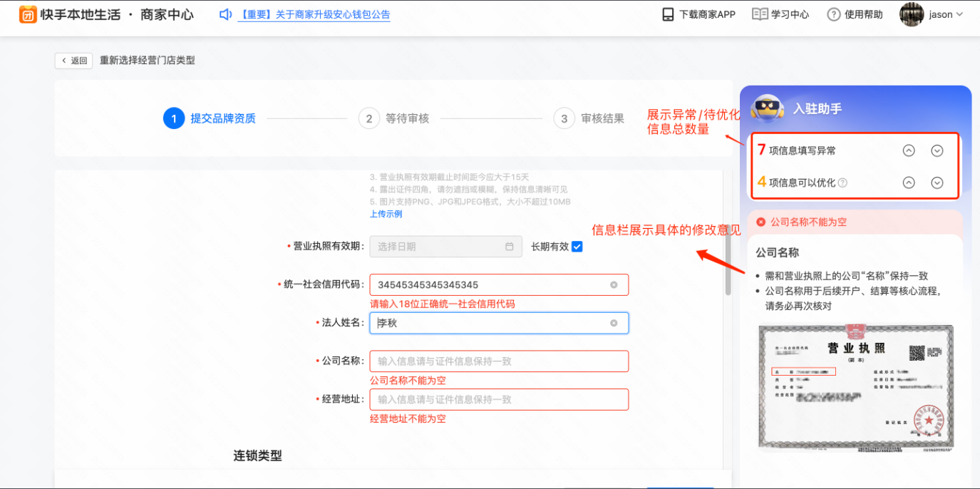Viewport: 980px width, 489px height.
Task: Click help icon beside optimizable items
Action: pyautogui.click(x=842, y=183)
